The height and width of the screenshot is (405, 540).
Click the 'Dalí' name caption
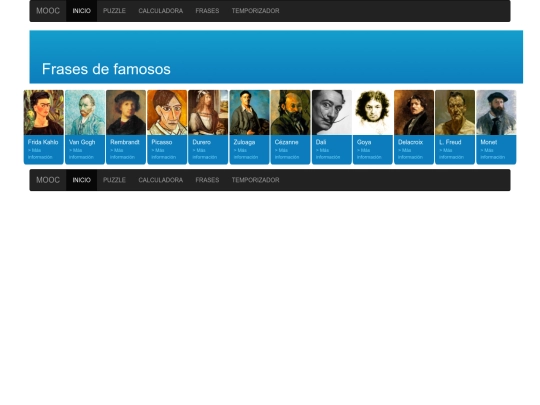321,142
